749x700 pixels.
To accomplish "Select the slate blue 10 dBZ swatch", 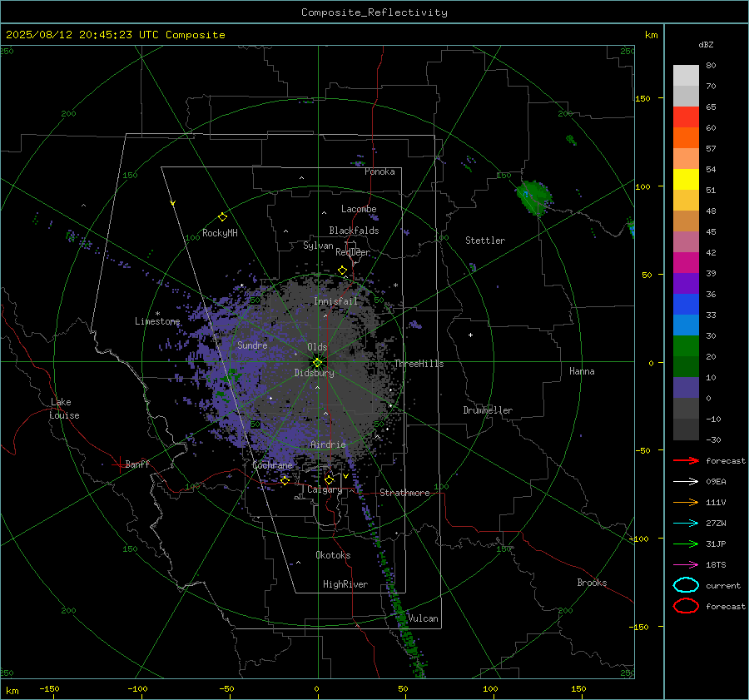I will pos(686,388).
